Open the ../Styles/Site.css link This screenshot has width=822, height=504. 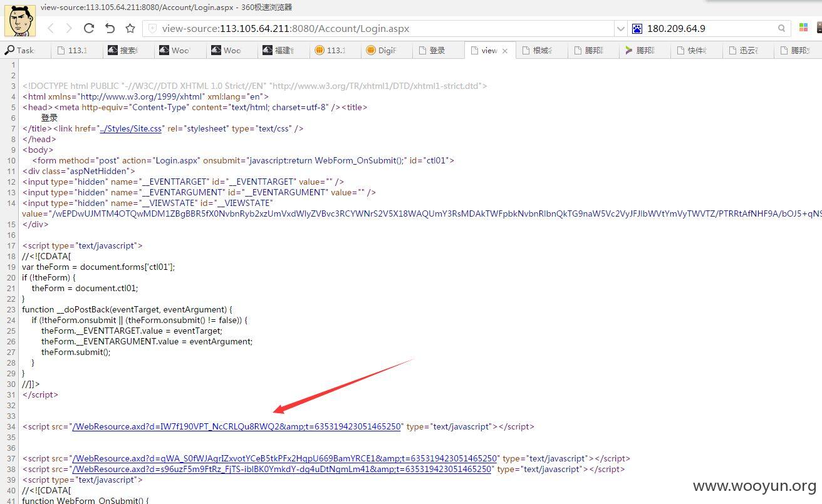tap(131, 128)
